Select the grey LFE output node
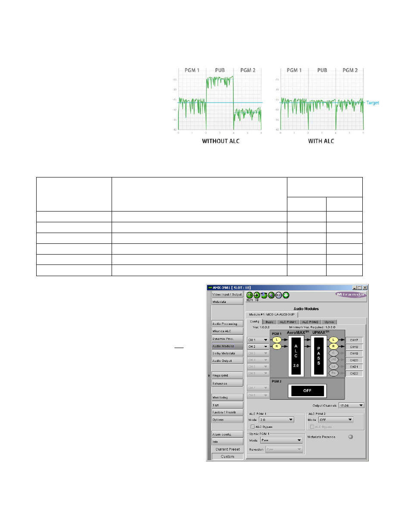The width and height of the screenshot is (411, 532). coord(333,360)
